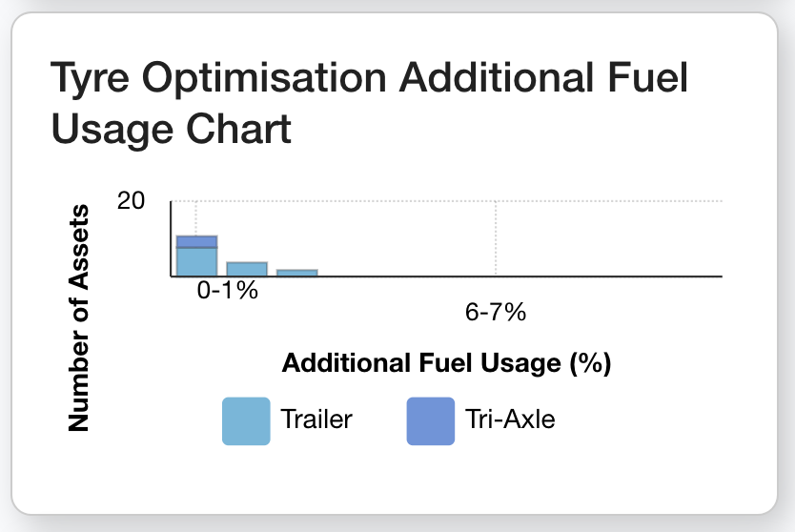Click the Tri-Axle legend colour swatch
The height and width of the screenshot is (532, 795).
431,421
